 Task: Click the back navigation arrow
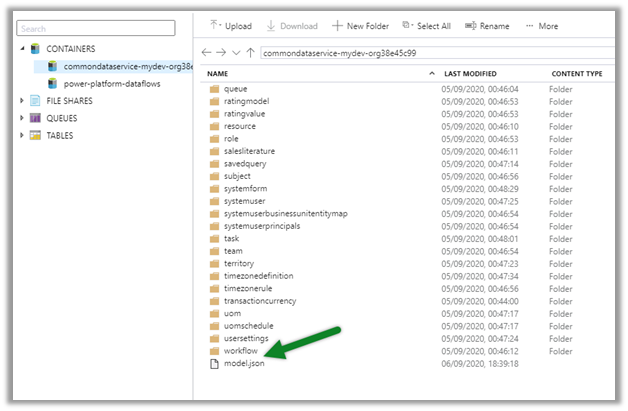coord(207,52)
